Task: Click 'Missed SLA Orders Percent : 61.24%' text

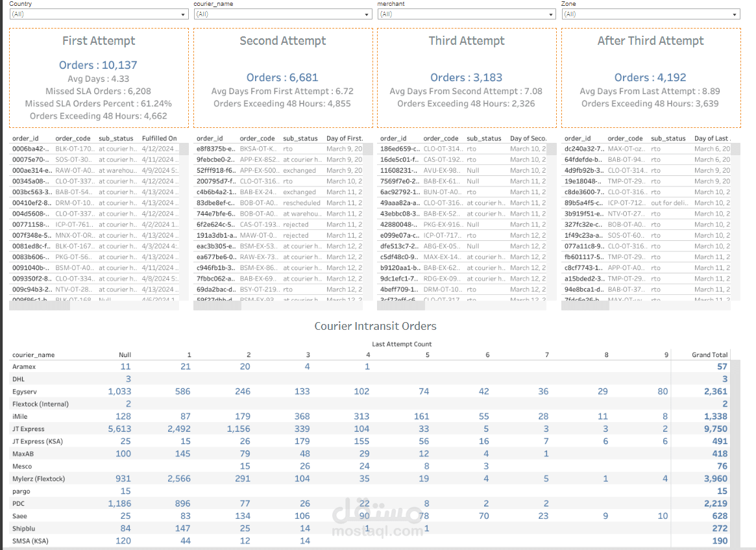Action: pyautogui.click(x=99, y=104)
